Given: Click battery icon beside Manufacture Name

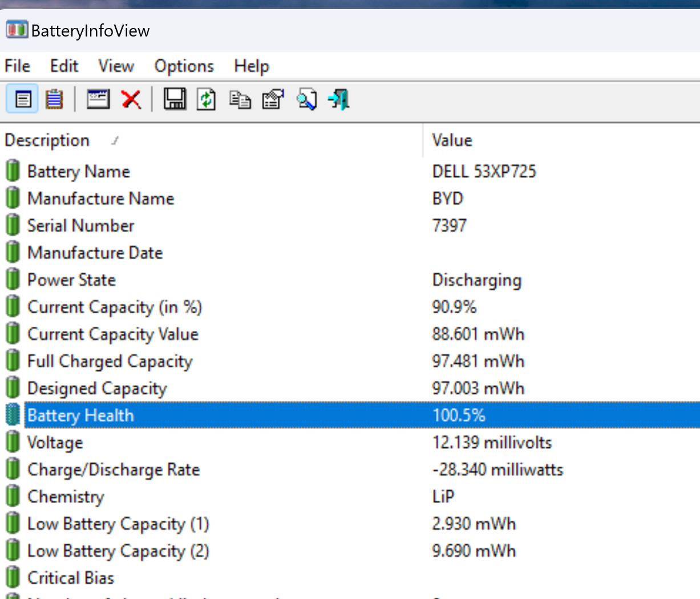Looking at the screenshot, I should tap(13, 198).
